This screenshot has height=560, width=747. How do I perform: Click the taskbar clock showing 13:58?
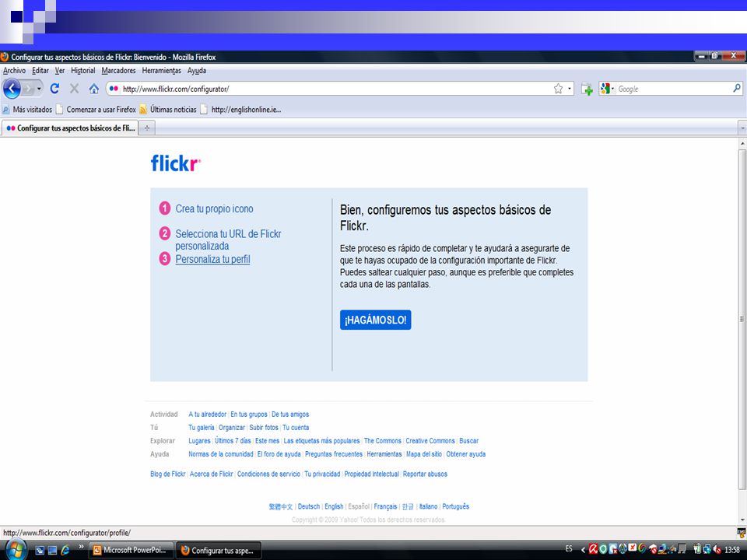pos(732,550)
